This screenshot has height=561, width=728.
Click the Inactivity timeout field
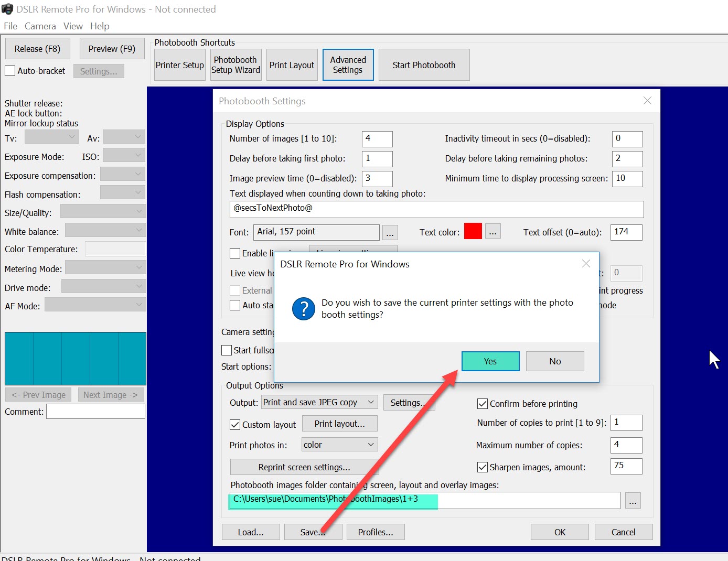point(627,139)
